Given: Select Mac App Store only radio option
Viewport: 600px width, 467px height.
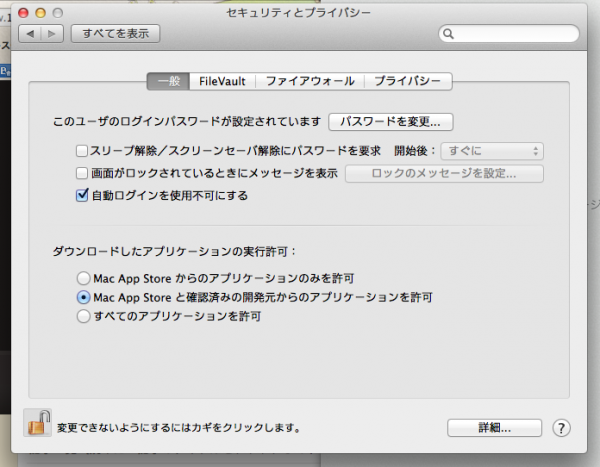Looking at the screenshot, I should tap(83, 277).
